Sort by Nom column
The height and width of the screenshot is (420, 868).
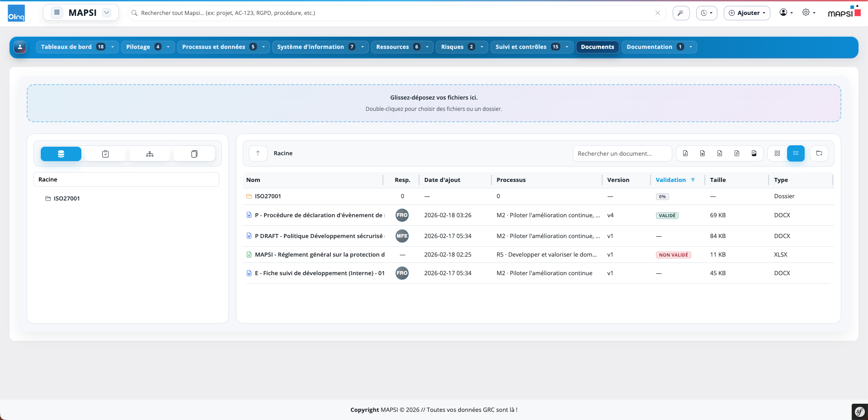253,180
